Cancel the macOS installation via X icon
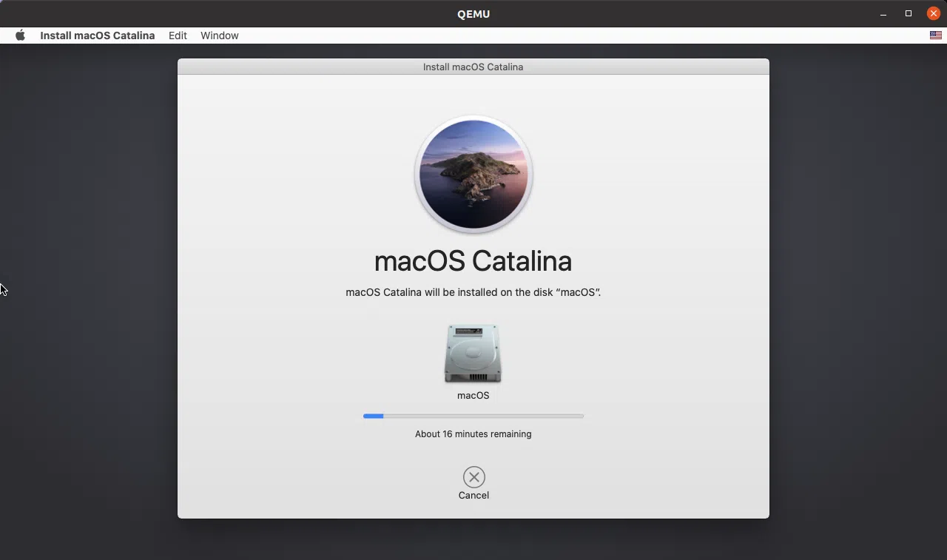The height and width of the screenshot is (560, 947). click(473, 477)
